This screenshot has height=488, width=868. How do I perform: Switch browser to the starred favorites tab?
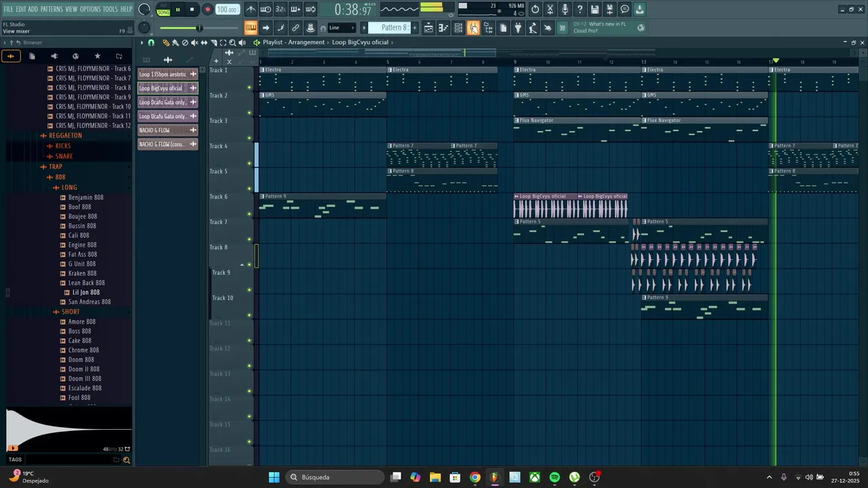[x=97, y=56]
